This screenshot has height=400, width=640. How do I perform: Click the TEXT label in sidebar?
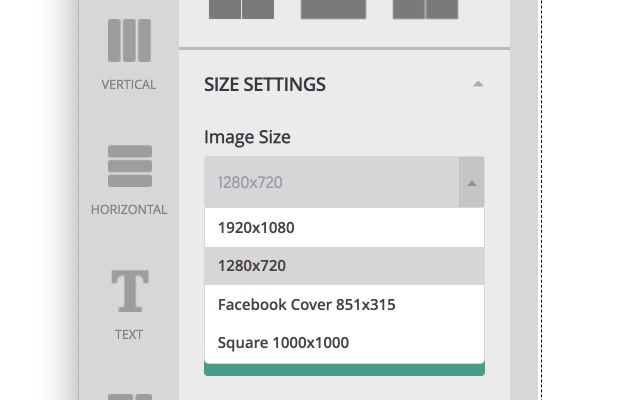coord(129,334)
